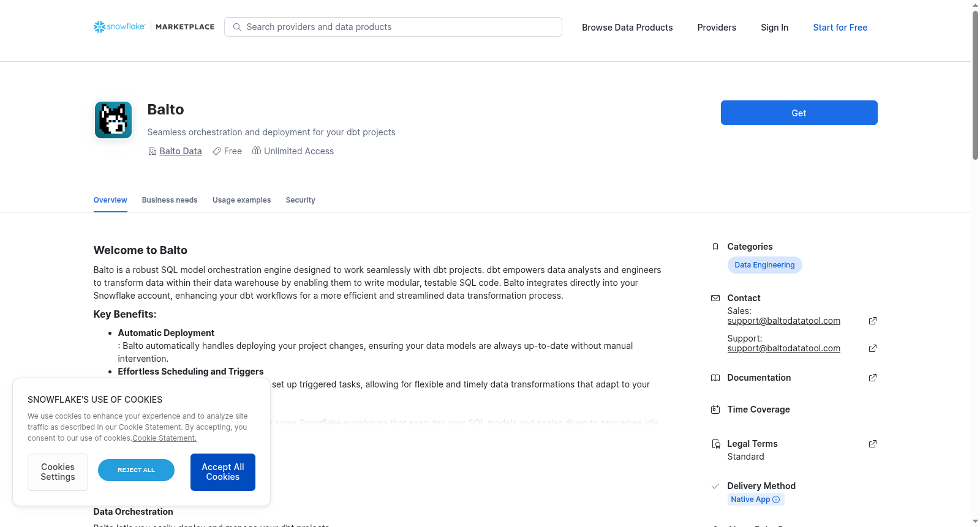Click the Welcome to Balto heading

point(140,250)
